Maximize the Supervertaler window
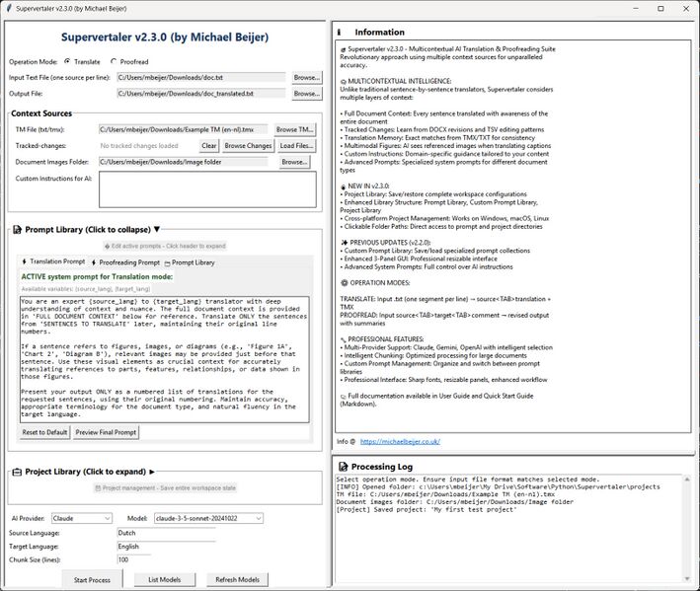 tap(661, 9)
